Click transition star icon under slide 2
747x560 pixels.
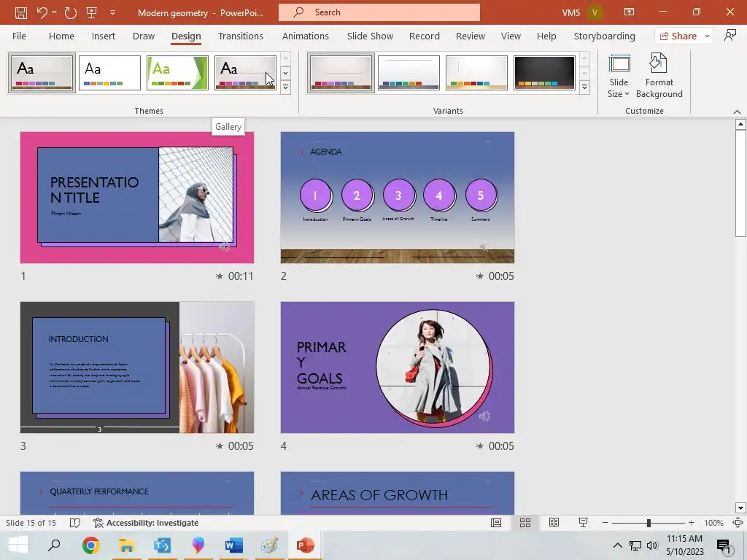(x=480, y=276)
